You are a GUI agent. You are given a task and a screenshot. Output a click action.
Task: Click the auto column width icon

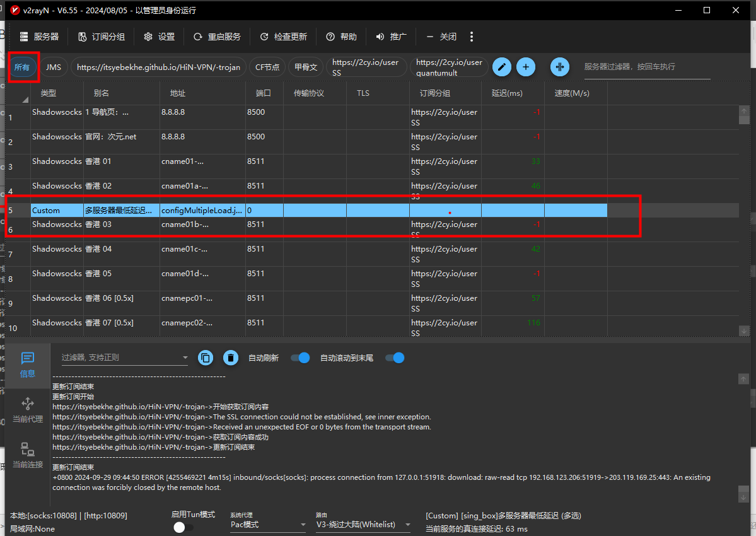coord(559,67)
